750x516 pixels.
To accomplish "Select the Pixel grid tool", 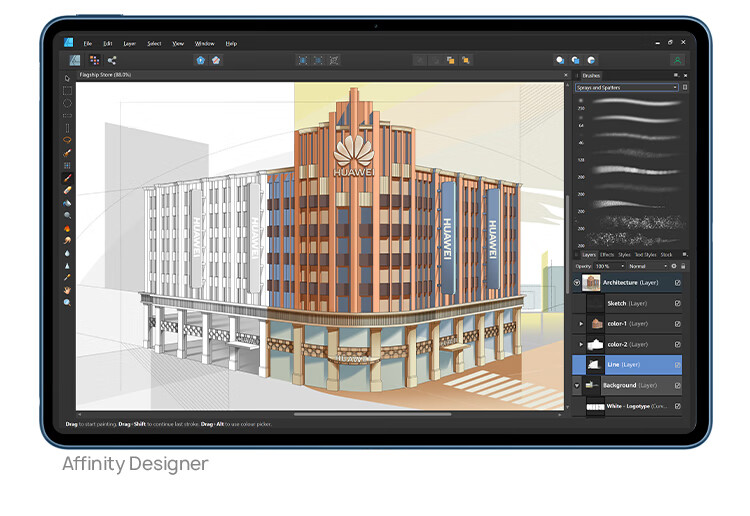I will coord(67,165).
